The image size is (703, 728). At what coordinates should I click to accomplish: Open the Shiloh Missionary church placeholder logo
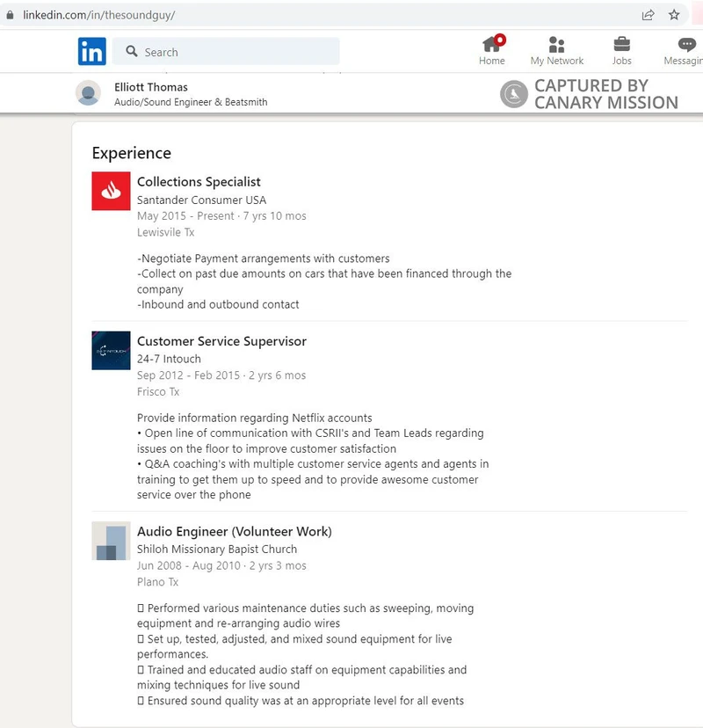click(111, 541)
